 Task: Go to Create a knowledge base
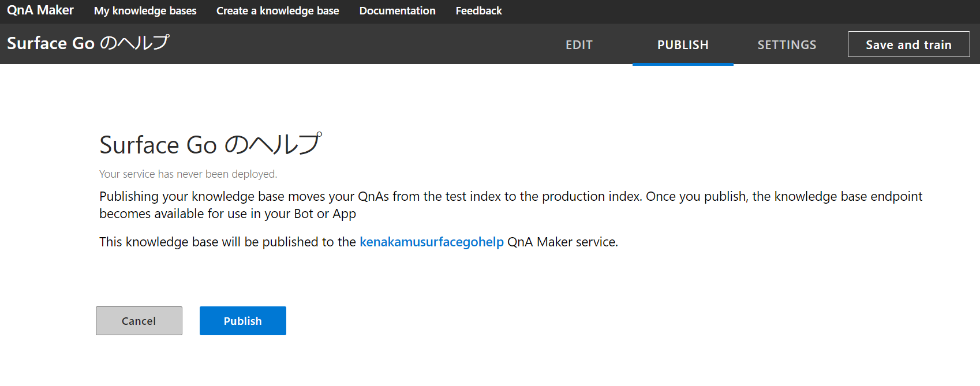click(278, 11)
